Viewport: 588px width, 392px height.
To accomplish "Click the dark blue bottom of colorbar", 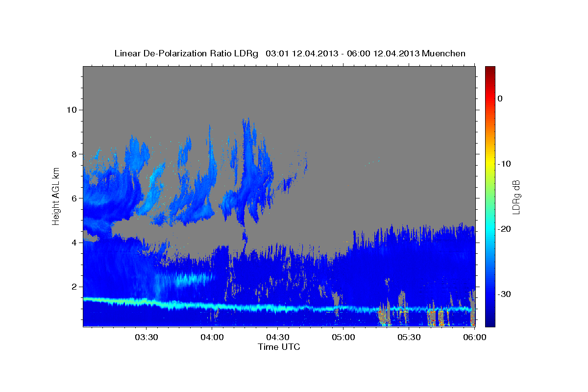I will point(490,321).
